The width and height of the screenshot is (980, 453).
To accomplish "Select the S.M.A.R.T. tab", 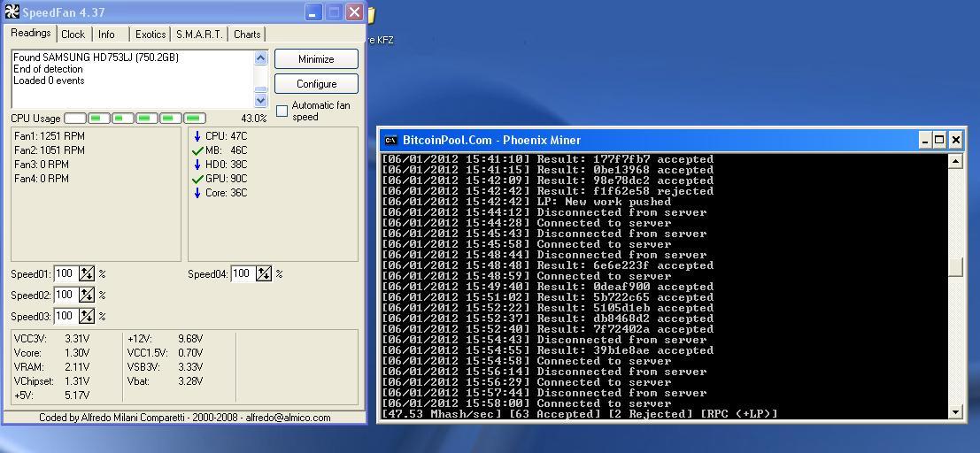I will (199, 35).
